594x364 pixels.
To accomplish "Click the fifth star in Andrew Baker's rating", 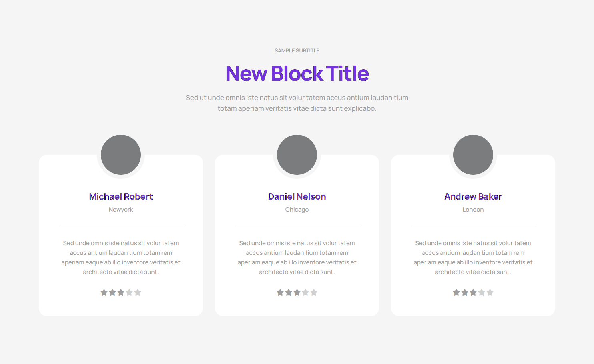I will point(490,292).
